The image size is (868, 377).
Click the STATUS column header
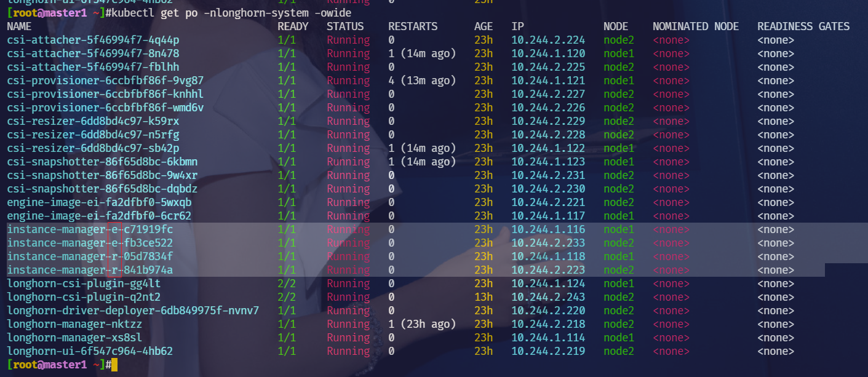pyautogui.click(x=345, y=26)
